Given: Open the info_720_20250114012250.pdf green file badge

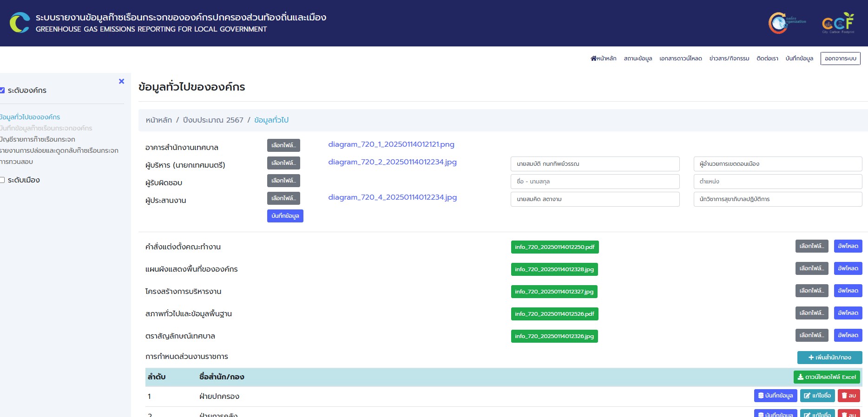Looking at the screenshot, I should tap(554, 247).
